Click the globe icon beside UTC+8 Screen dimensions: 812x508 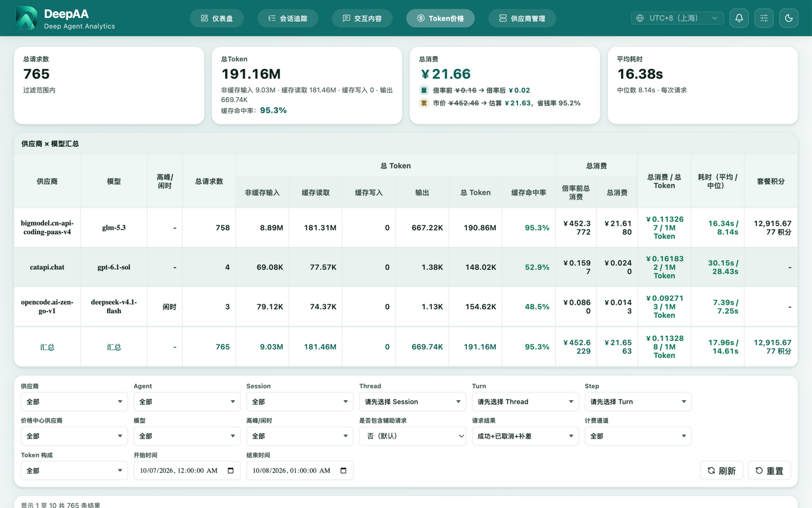click(640, 18)
